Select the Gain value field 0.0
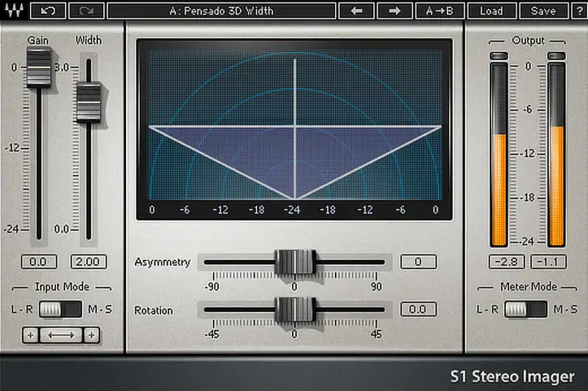The height and width of the screenshot is (391, 588). point(38,262)
